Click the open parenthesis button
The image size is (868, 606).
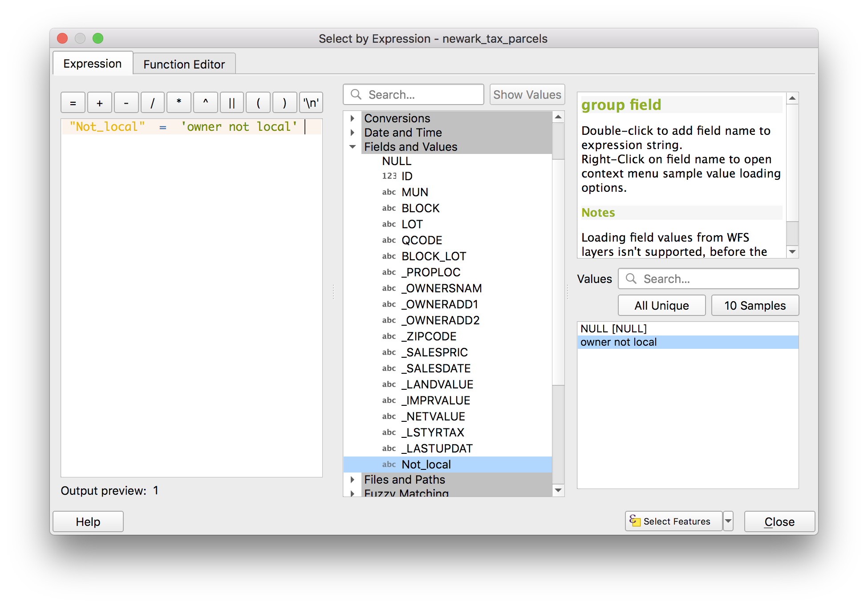pyautogui.click(x=258, y=103)
